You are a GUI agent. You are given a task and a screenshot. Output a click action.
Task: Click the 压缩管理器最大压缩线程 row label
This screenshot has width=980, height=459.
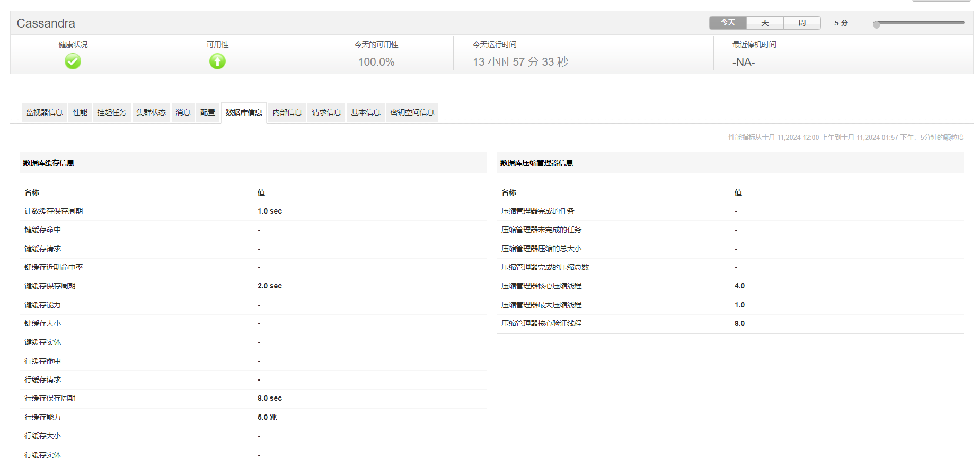point(541,305)
